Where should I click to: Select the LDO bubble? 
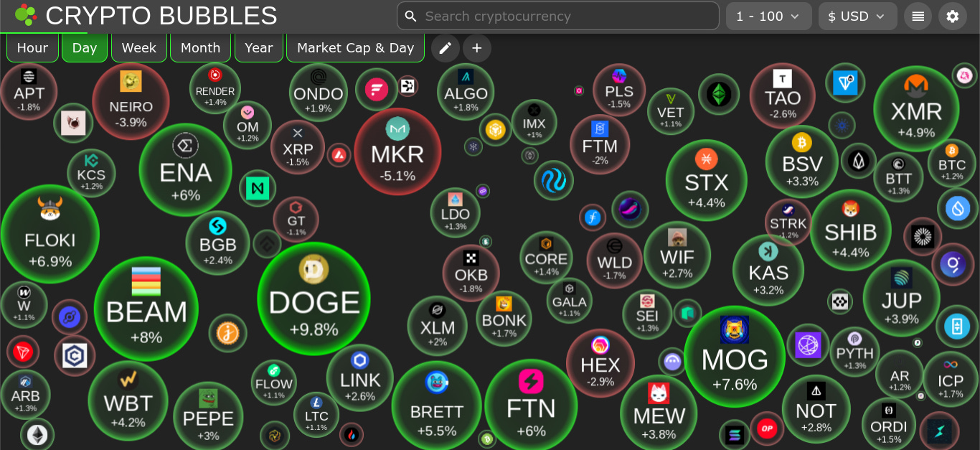pos(456,212)
